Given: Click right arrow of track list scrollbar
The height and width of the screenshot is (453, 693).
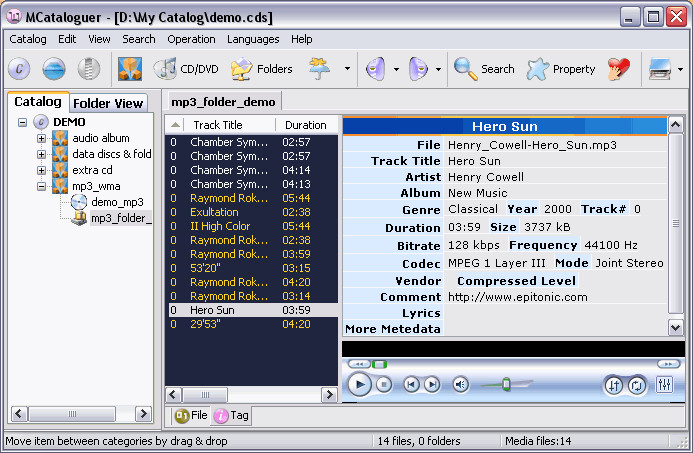Looking at the screenshot, I should pyautogui.click(x=329, y=395).
